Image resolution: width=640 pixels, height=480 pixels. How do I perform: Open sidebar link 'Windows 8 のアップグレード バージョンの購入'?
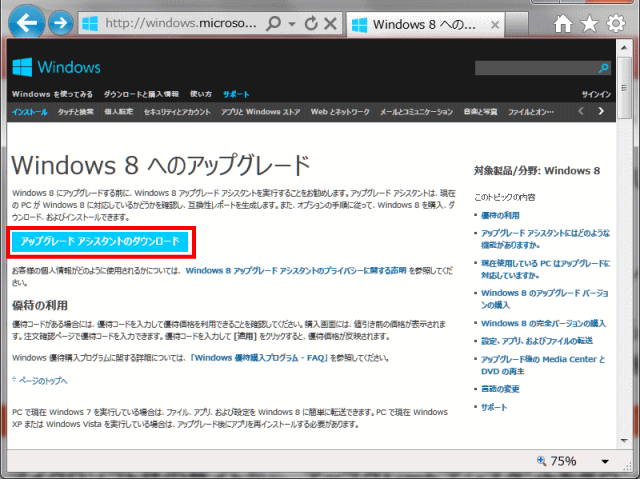(544, 299)
